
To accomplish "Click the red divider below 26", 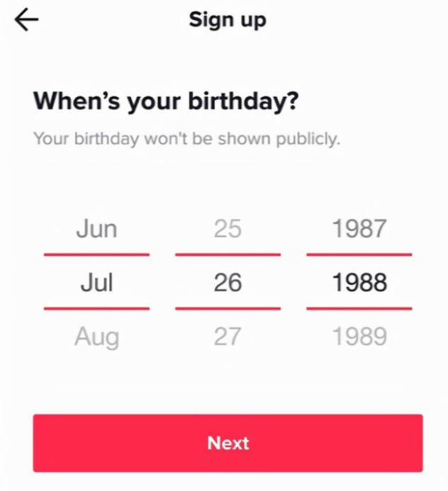I will (228, 308).
